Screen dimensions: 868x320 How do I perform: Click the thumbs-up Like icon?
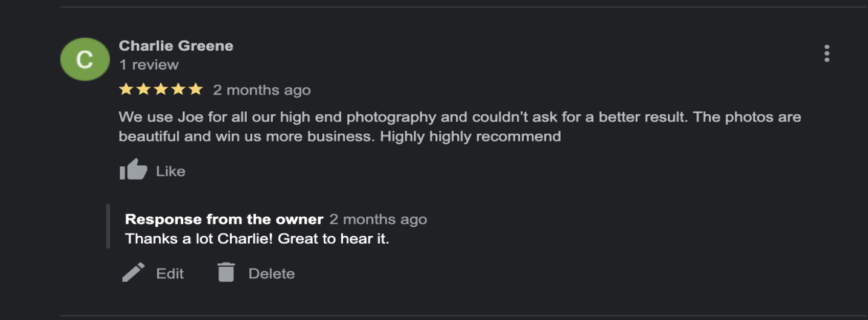click(x=133, y=171)
